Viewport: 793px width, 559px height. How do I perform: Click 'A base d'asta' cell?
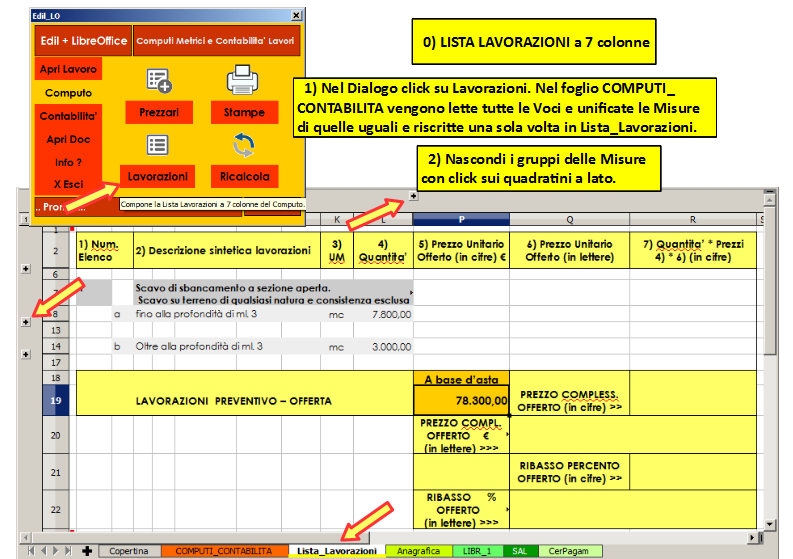coord(461,379)
